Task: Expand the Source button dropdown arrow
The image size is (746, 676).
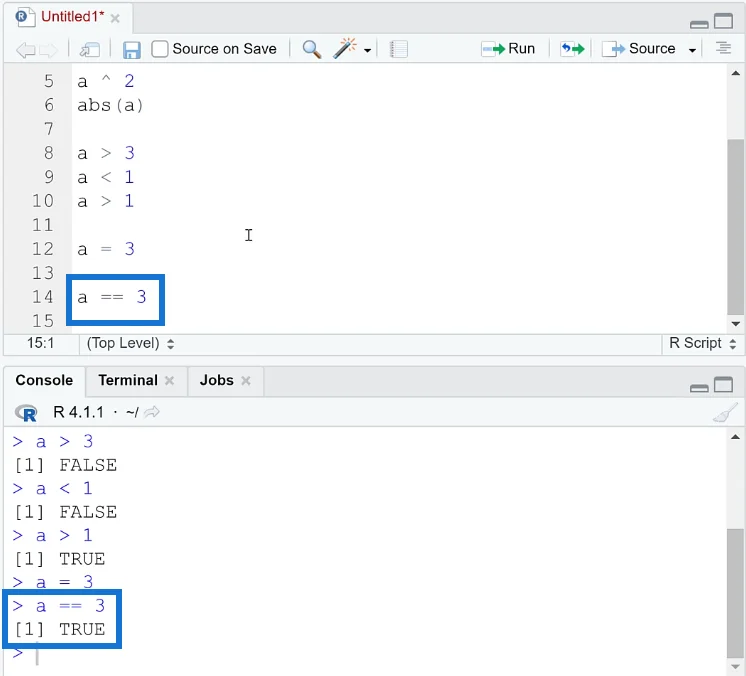Action: tap(692, 50)
